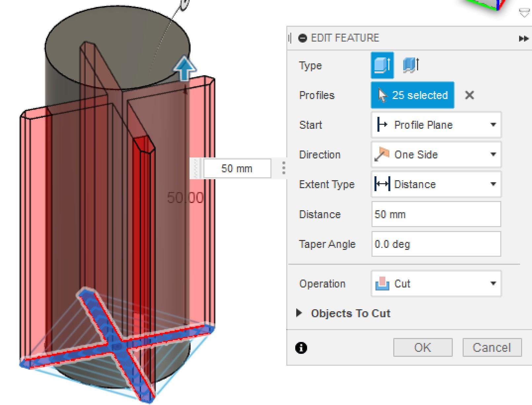Image resolution: width=532 pixels, height=405 pixels.
Task: Click the 50.00 dimension label on the model
Action: click(185, 198)
